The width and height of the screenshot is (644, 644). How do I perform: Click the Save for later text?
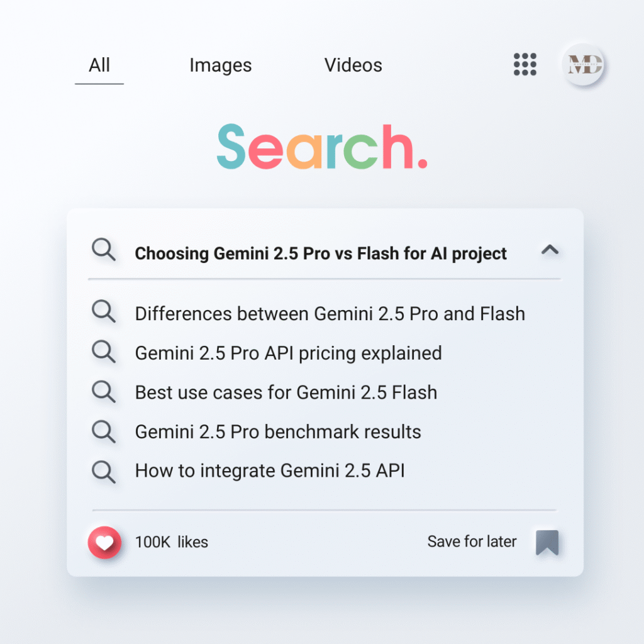[x=472, y=541]
